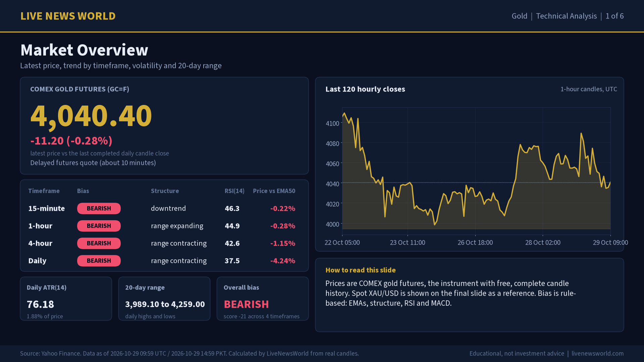Screen dimensions: 644x362
Task: Click 'downtrend' structure in the 15-minute row
Action: point(168,208)
